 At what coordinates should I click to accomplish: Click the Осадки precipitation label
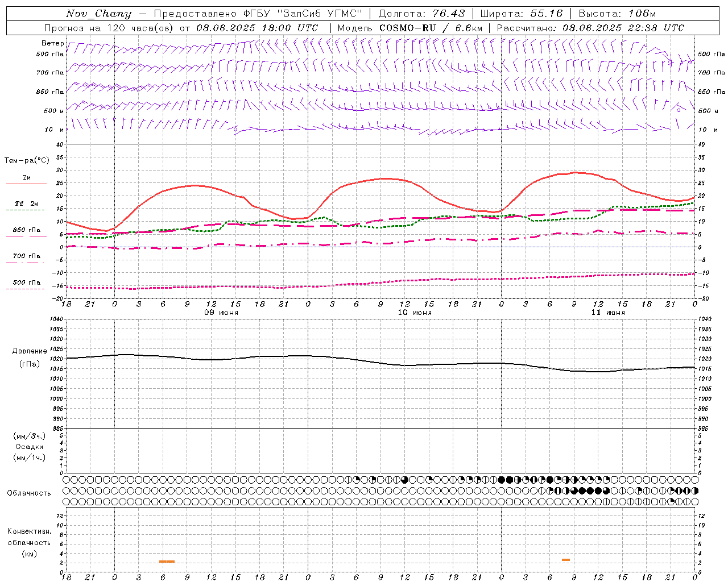(x=30, y=447)
